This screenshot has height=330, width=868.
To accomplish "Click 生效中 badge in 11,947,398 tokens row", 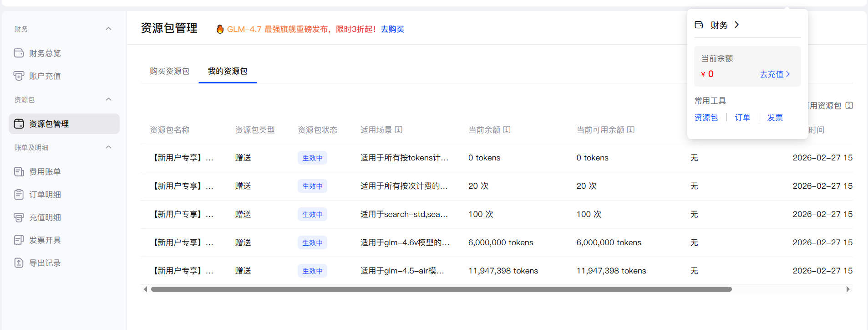I will click(312, 271).
